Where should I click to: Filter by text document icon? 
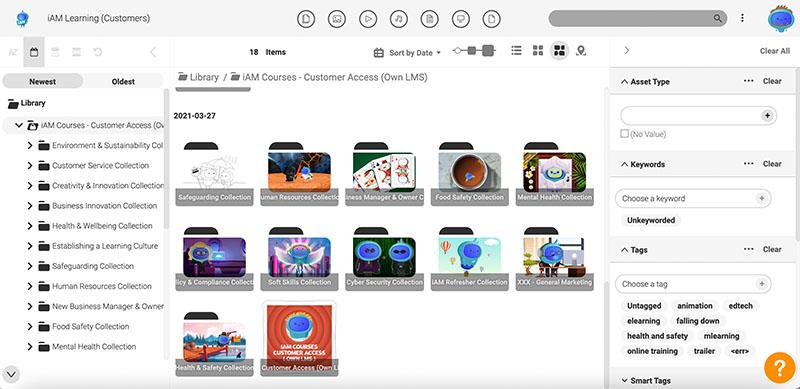coord(430,19)
